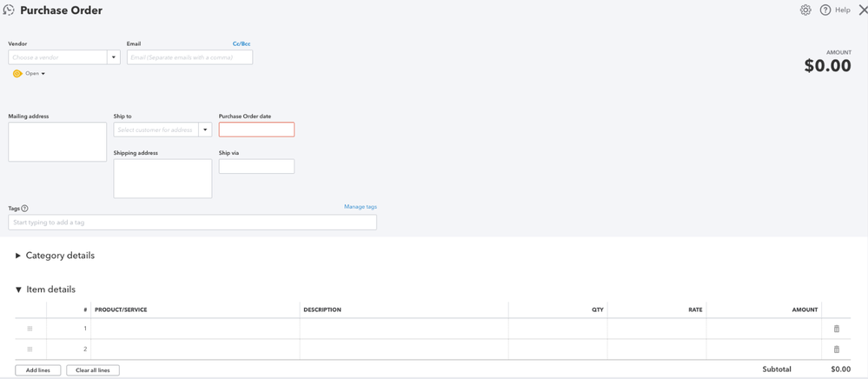This screenshot has height=379, width=868.
Task: Click the Purchase Order date field
Action: point(257,130)
